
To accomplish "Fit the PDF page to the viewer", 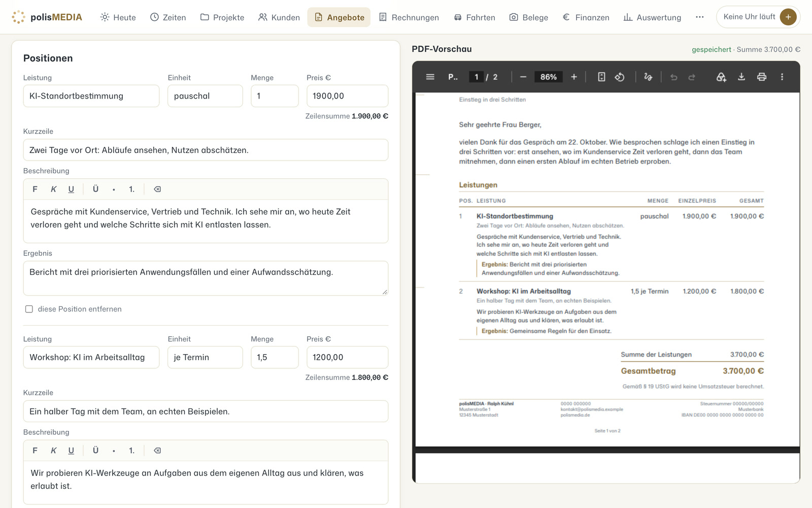I will [601, 77].
